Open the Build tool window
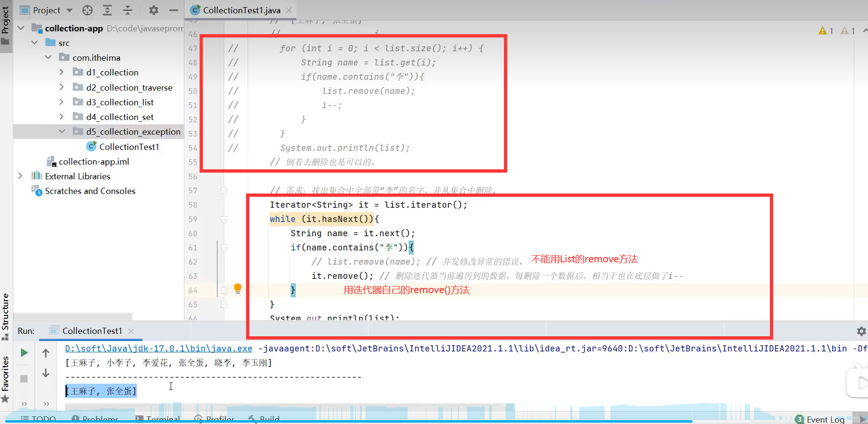 (264, 419)
